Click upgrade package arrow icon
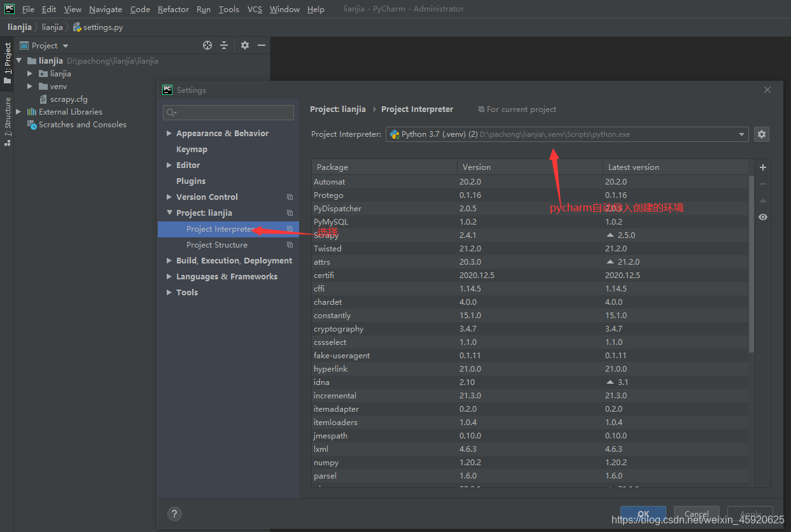The image size is (791, 532). (x=763, y=200)
